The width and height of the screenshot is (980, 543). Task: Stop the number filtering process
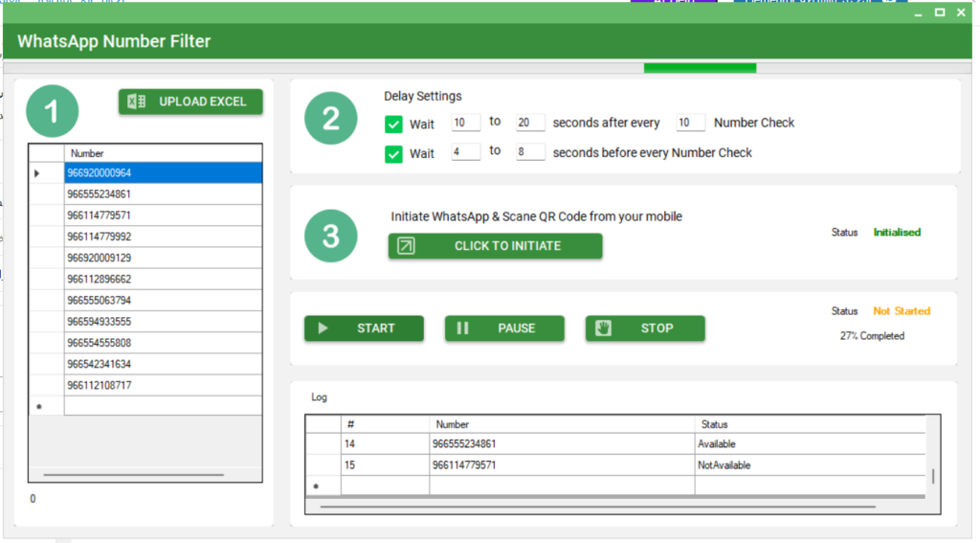coord(645,328)
